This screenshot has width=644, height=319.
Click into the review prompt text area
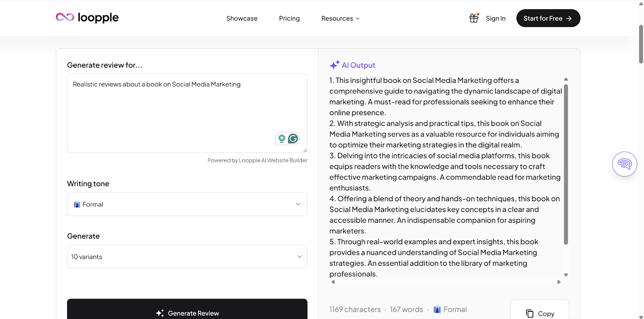[x=187, y=113]
